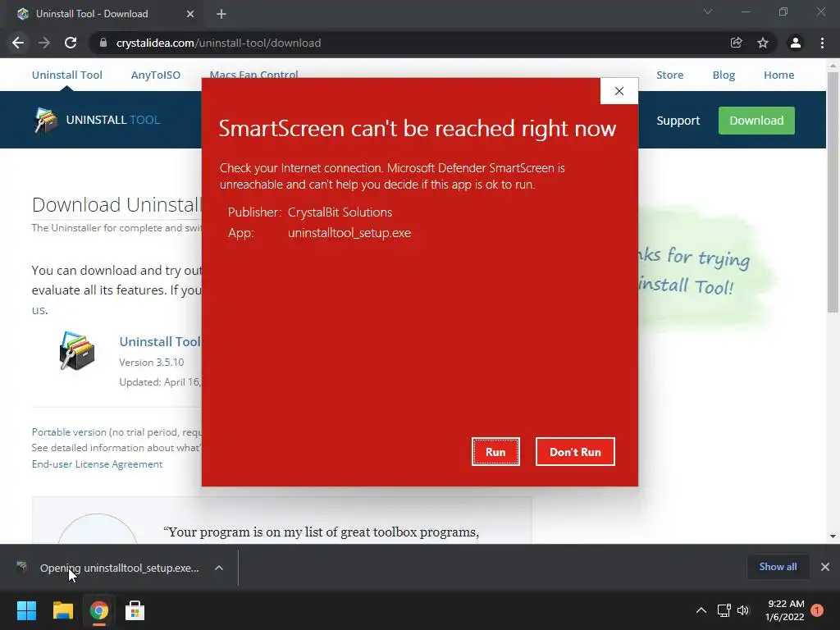
Task: Show hidden system tray icons
Action: pyautogui.click(x=701, y=610)
